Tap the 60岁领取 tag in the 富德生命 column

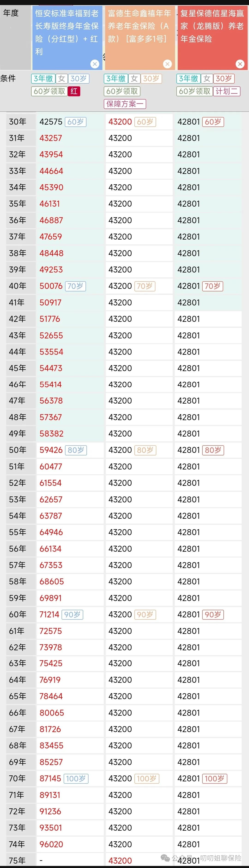pyautogui.click(x=122, y=91)
